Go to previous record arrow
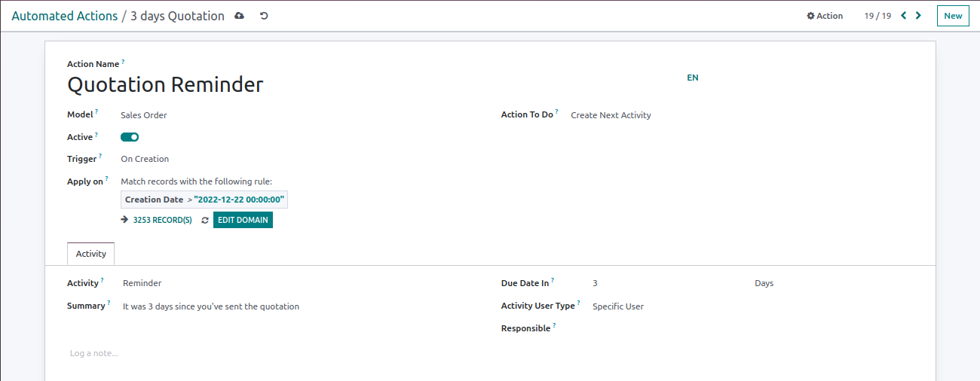The image size is (980, 381). [x=904, y=16]
